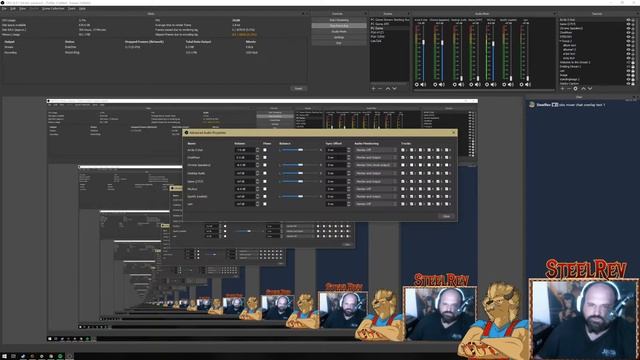Toggle Mono for Arctis 5 Chat row
Viewport: 640px width, 360px height.
(x=265, y=150)
